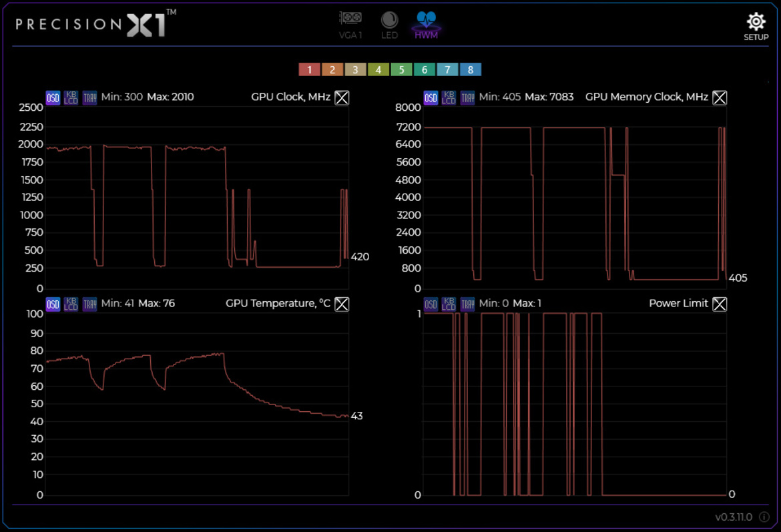
Task: Pick profile slot 7
Action: [447, 69]
